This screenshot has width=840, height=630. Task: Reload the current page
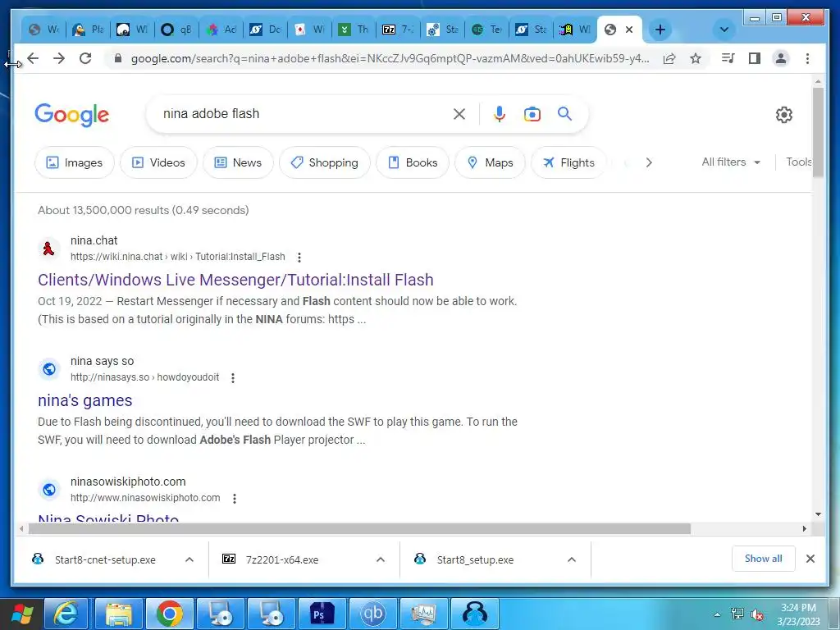click(85, 58)
